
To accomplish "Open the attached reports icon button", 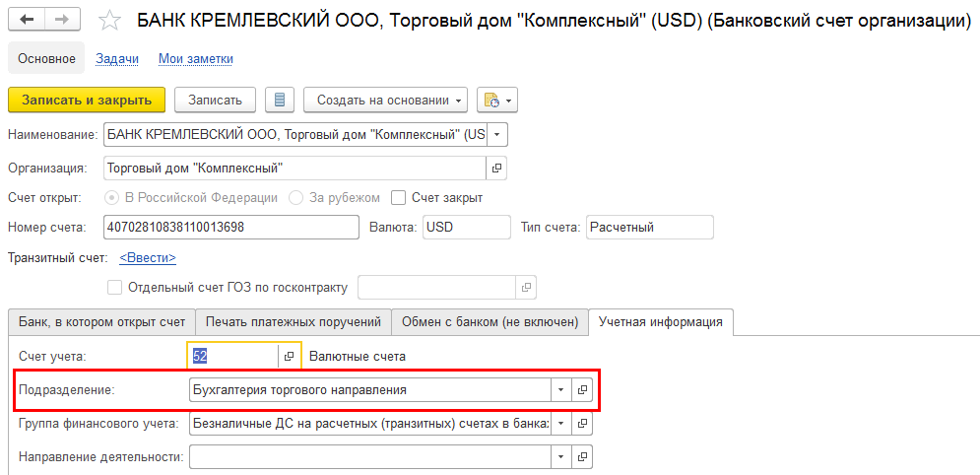I will click(497, 100).
